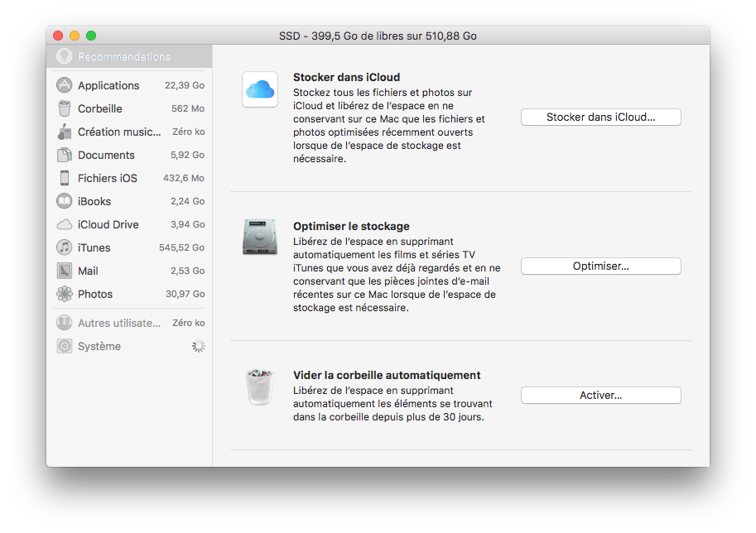756x533 pixels.
Task: Click the Zéro ko value beside Création musicale
Action: pos(189,132)
